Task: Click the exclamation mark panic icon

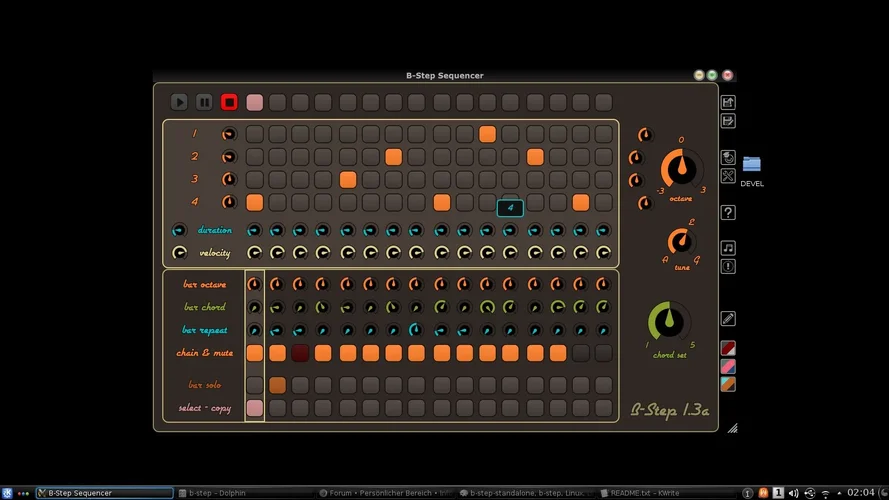Action: tap(728, 266)
